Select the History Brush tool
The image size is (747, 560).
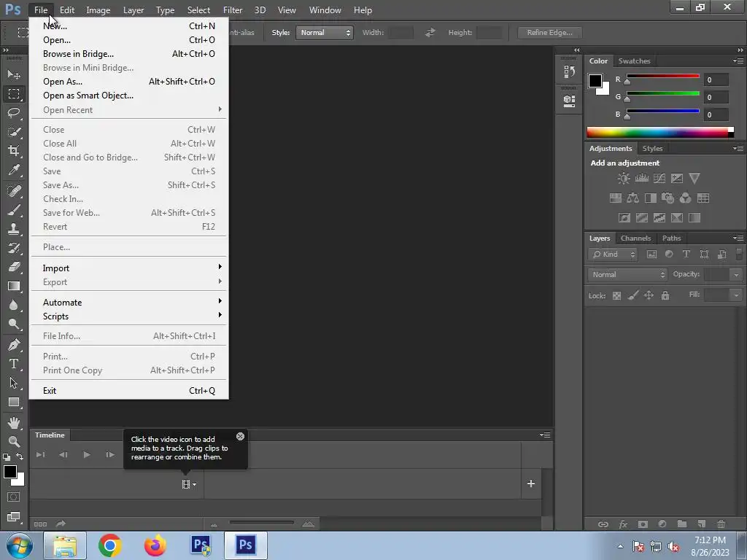point(14,248)
